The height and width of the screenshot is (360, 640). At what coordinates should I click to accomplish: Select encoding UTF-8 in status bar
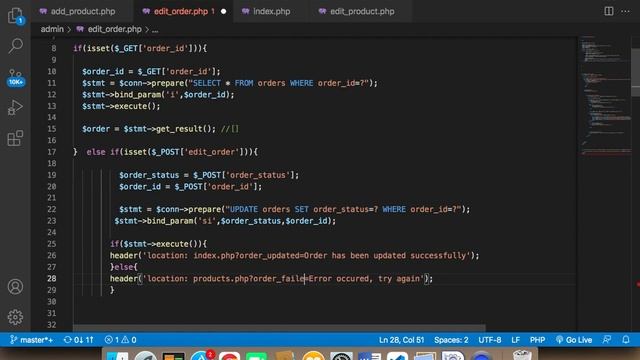489,340
